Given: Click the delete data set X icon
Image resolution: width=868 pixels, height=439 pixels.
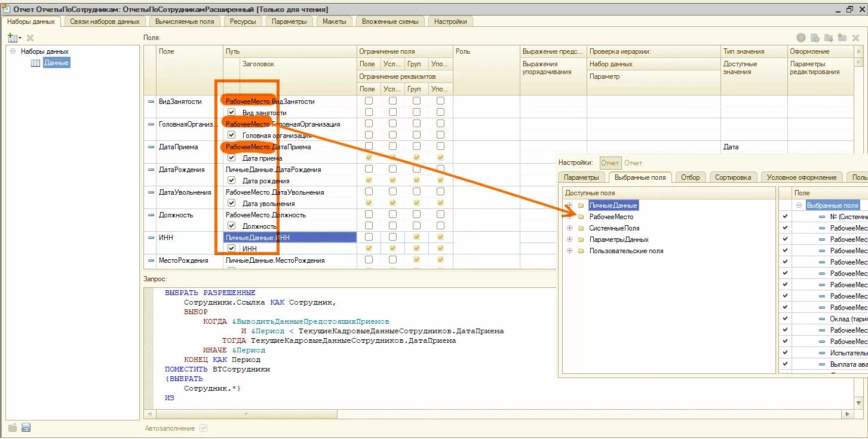Looking at the screenshot, I should pos(30,38).
